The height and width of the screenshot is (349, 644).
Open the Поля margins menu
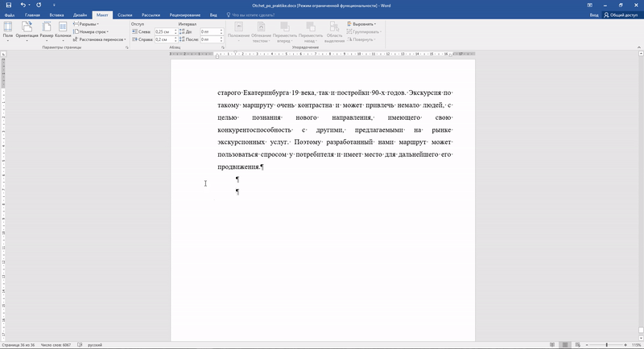pyautogui.click(x=8, y=32)
